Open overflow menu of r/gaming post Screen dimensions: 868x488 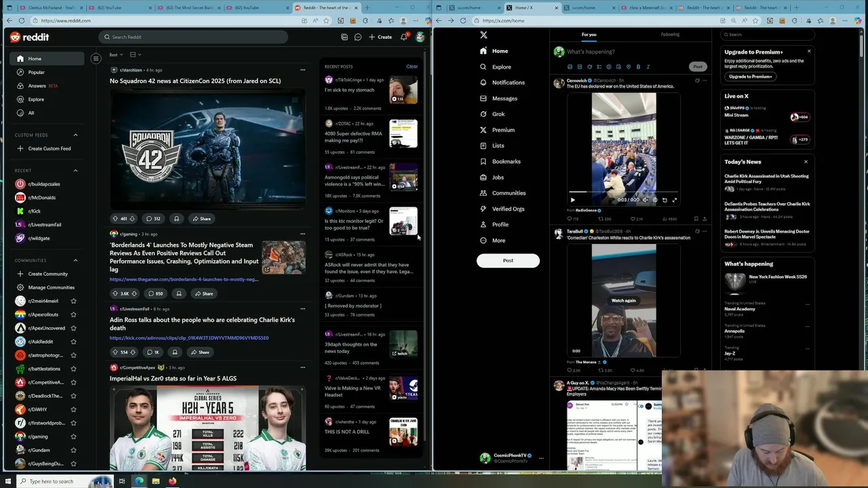coord(302,233)
